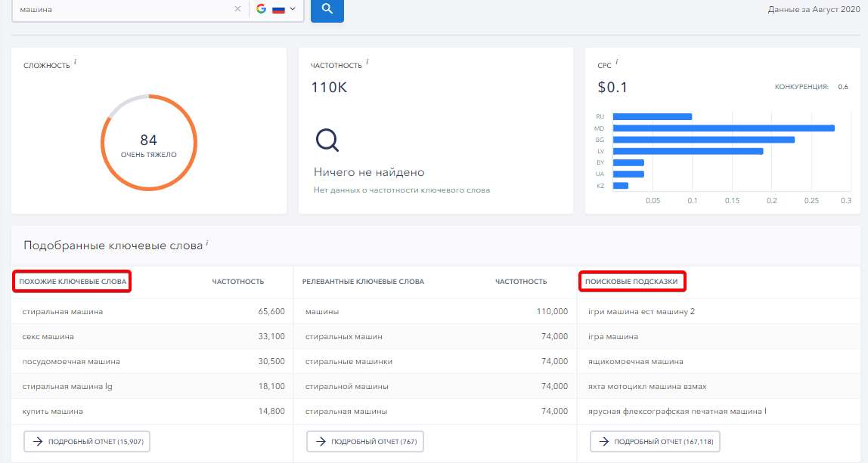Show info icon beside Подобранные ключевые слова
This screenshot has height=463, width=868.
(x=207, y=242)
